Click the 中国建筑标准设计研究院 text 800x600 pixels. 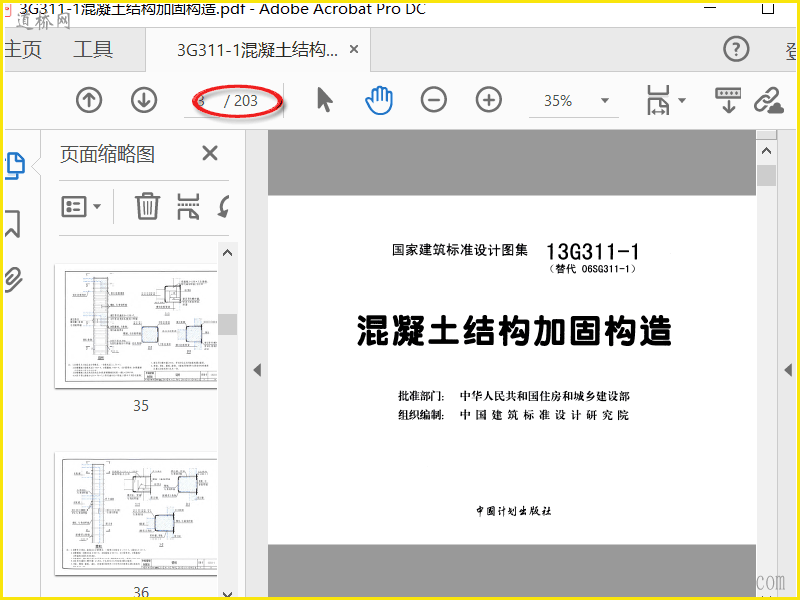pos(544,415)
